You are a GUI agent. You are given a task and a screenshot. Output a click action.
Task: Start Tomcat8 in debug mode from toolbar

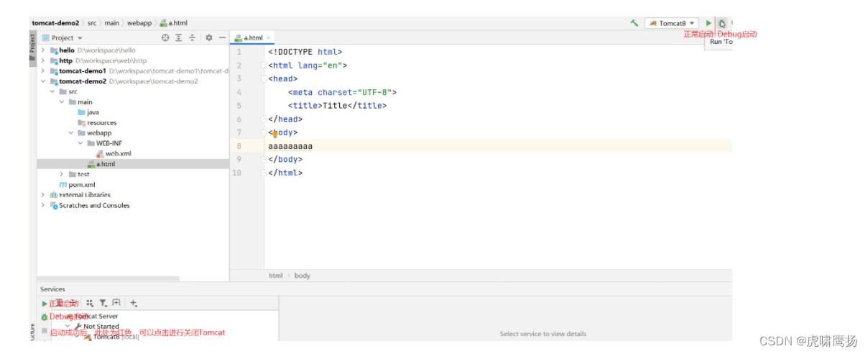point(722,23)
